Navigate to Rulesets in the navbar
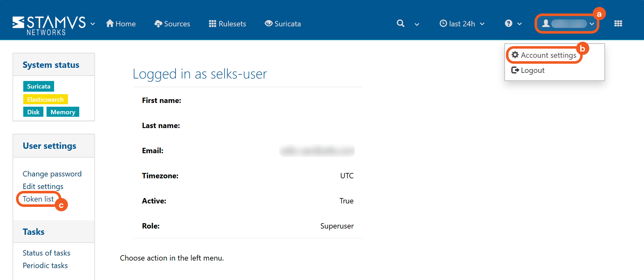Viewport: 644px width, 280px height. point(228,24)
